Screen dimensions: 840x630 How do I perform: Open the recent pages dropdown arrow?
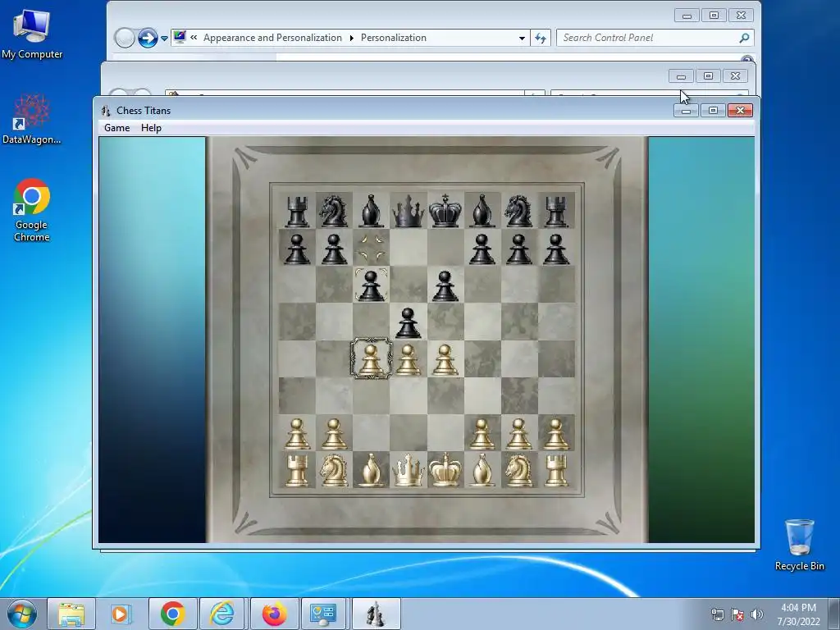tap(164, 38)
